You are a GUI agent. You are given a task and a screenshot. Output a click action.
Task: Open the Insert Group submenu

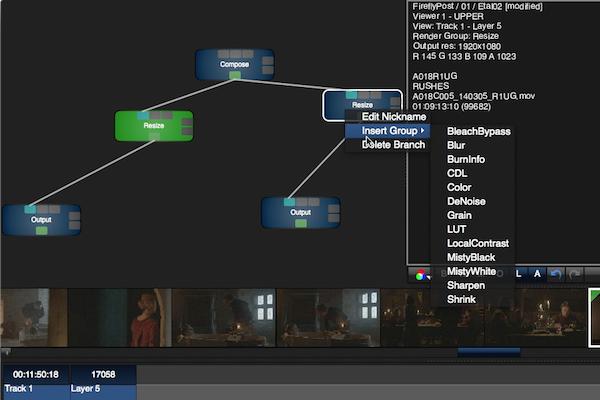tap(388, 131)
